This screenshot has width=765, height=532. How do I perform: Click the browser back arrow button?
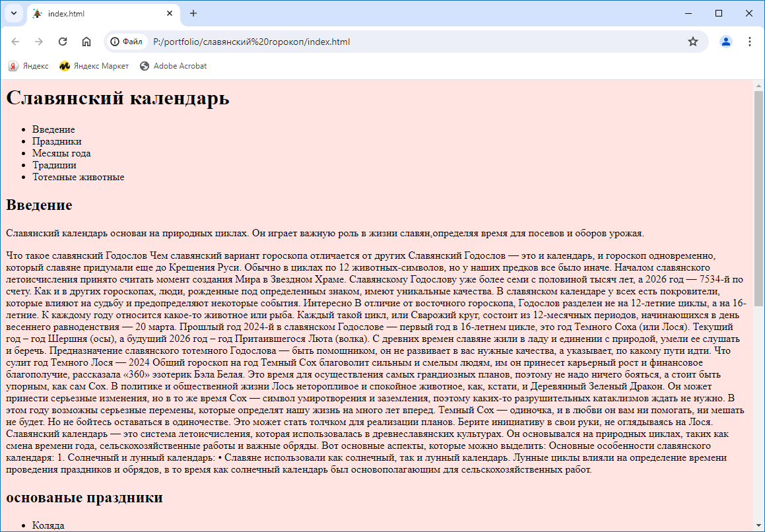click(16, 42)
